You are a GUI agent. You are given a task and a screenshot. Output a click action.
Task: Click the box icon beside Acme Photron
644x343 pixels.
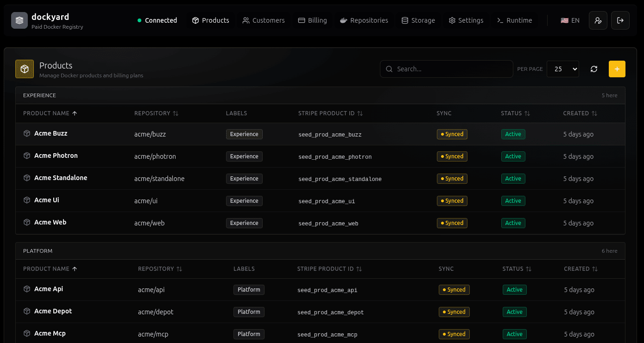pyautogui.click(x=27, y=156)
